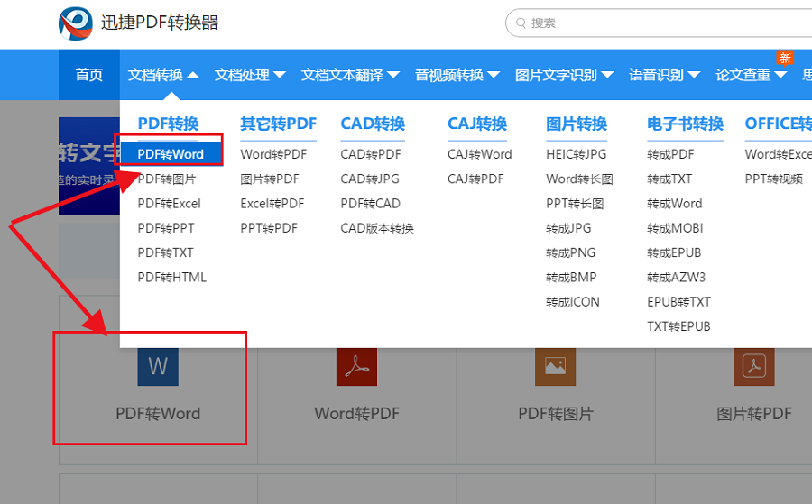The height and width of the screenshot is (504, 812).
Task: Click the 图片转PDF card label
Action: click(754, 414)
